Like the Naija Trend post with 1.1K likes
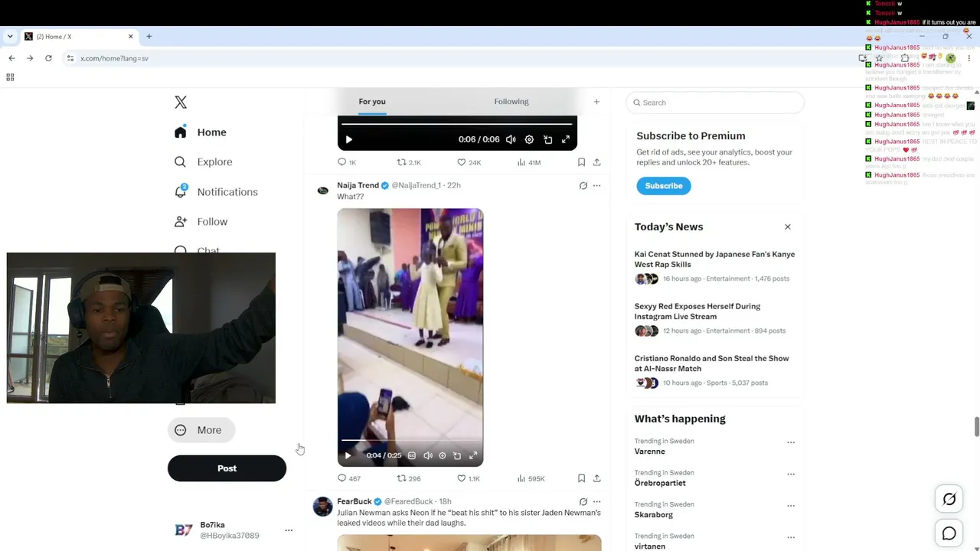 pyautogui.click(x=468, y=478)
